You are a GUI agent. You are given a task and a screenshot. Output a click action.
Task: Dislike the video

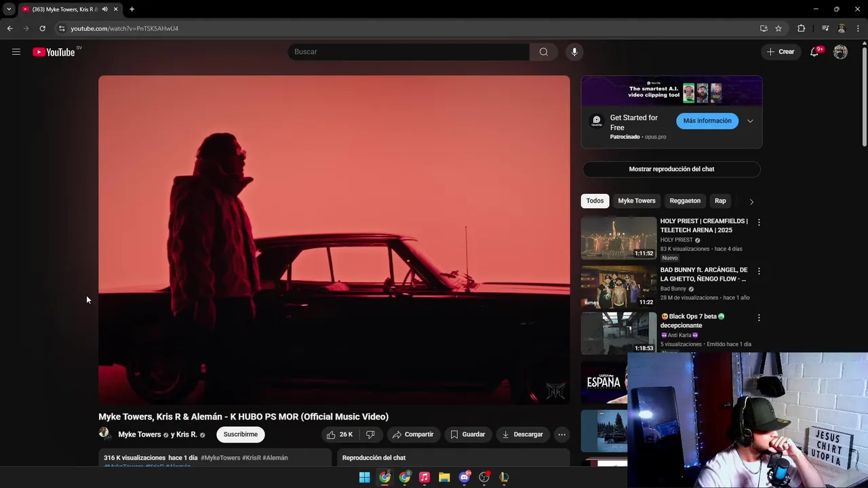[370, 434]
